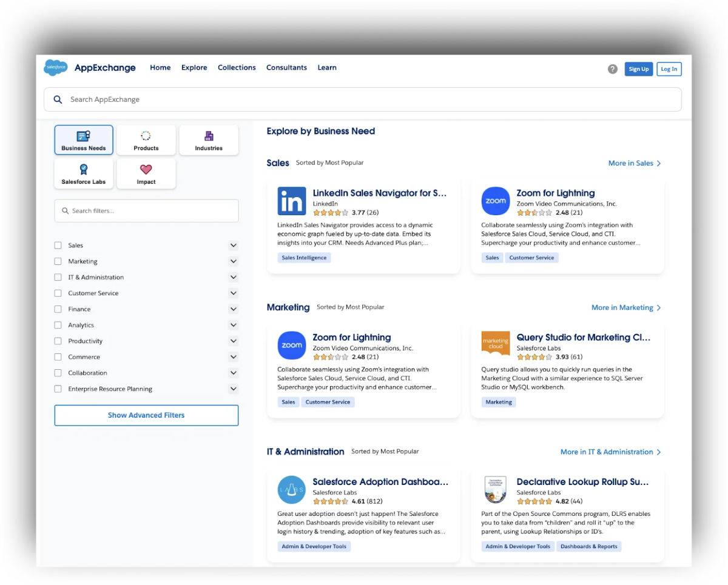Open the Explore nav item
The height and width of the screenshot is (585, 728).
[x=194, y=68]
